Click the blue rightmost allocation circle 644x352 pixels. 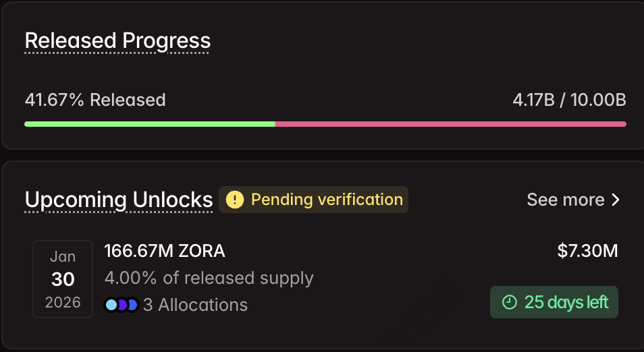click(132, 305)
